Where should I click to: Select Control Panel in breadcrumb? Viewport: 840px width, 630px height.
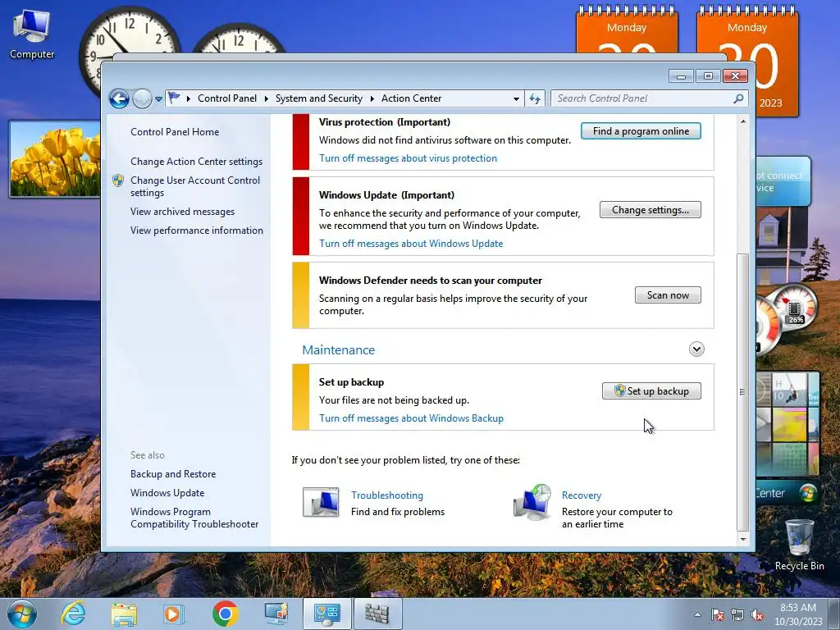(227, 98)
